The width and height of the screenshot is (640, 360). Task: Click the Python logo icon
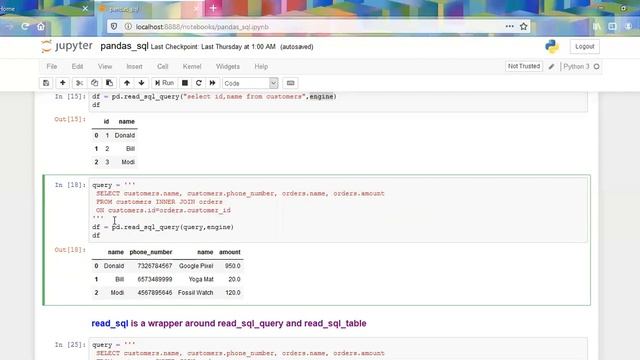[552, 47]
